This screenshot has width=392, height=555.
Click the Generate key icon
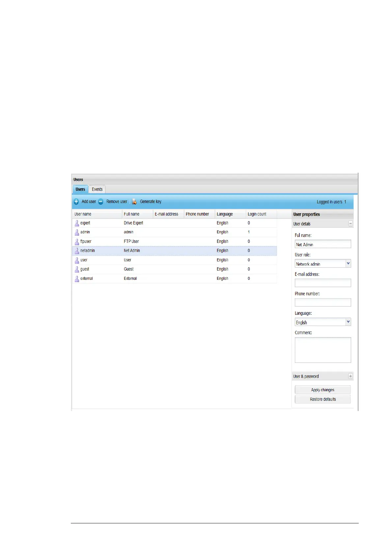(x=134, y=201)
